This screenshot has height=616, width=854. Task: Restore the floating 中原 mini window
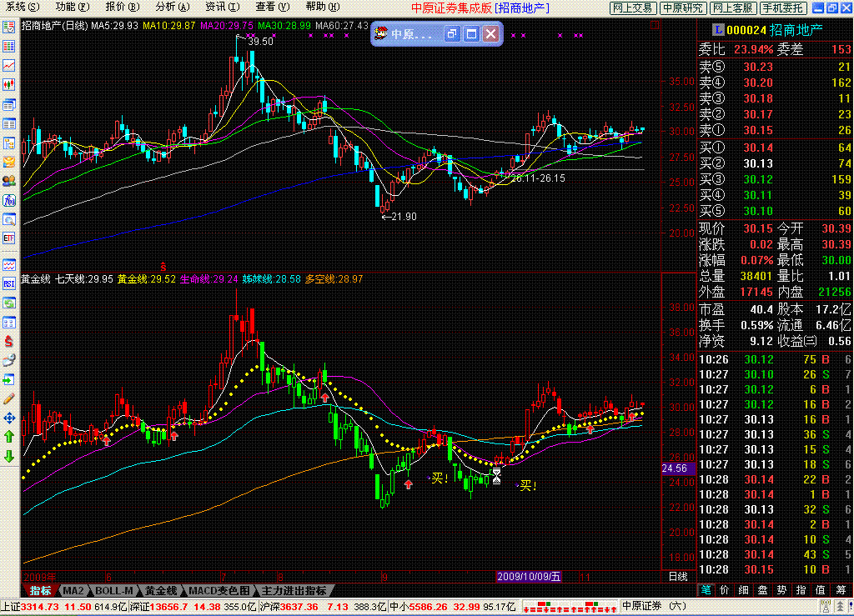[x=451, y=33]
